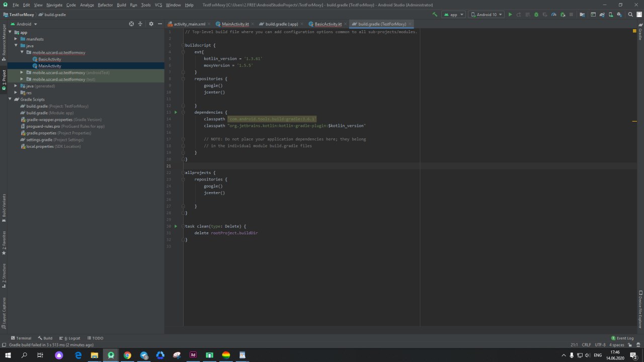Open the VCS menu
The width and height of the screenshot is (644, 362).
[x=158, y=5]
